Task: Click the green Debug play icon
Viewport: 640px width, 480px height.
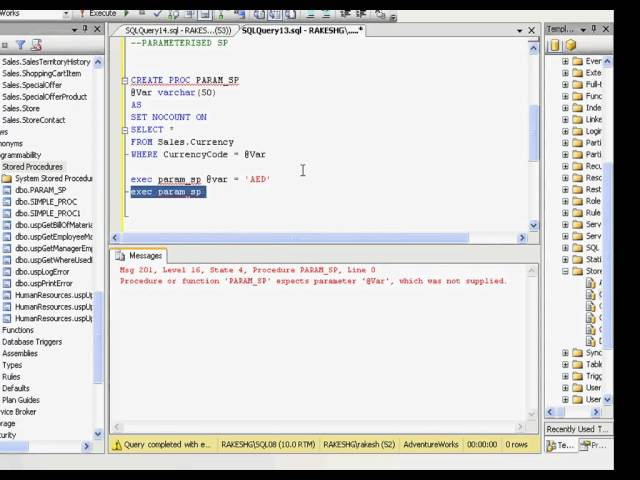Action: pos(127,13)
